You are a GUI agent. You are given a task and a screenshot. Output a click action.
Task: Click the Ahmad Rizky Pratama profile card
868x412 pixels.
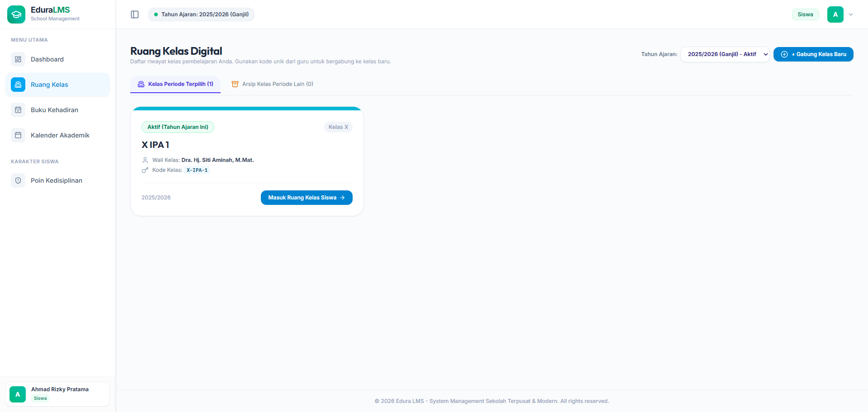pyautogui.click(x=58, y=394)
